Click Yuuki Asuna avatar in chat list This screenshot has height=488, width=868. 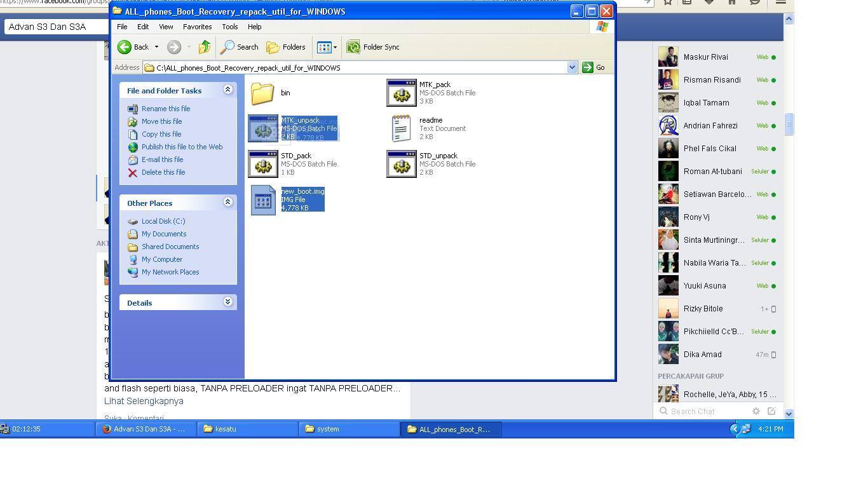pos(668,286)
